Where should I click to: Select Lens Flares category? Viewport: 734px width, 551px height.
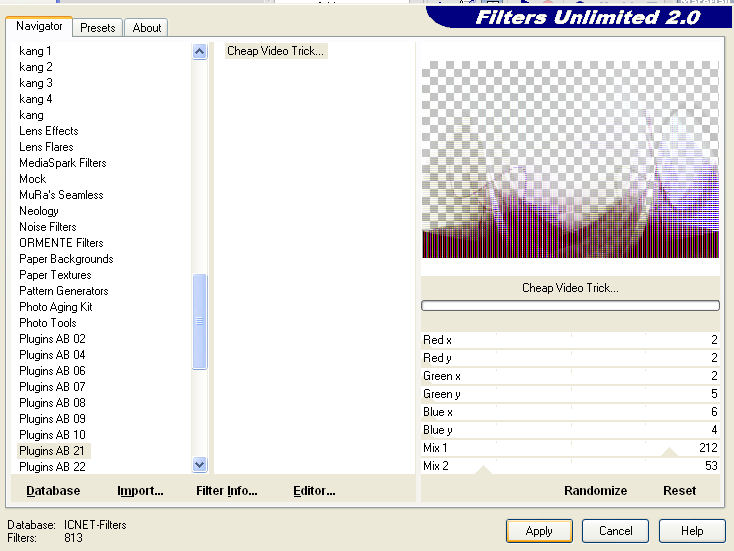click(x=46, y=147)
